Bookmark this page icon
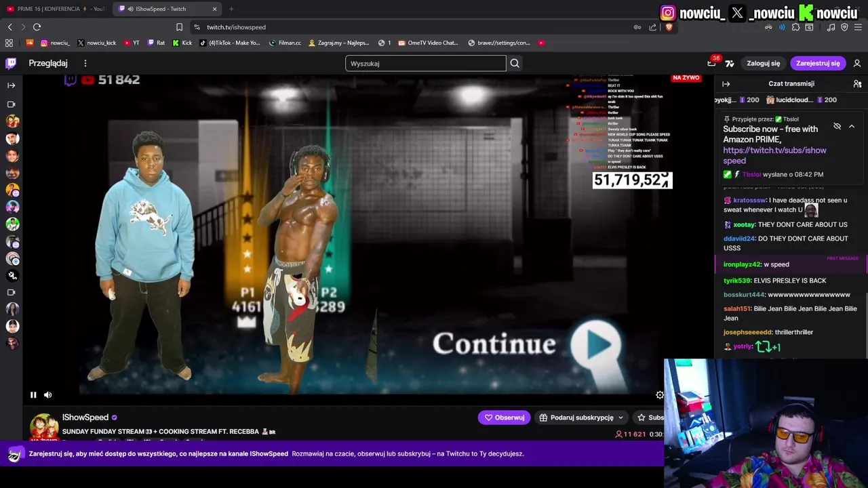Viewport: 868px width, 488px height. pos(179,27)
